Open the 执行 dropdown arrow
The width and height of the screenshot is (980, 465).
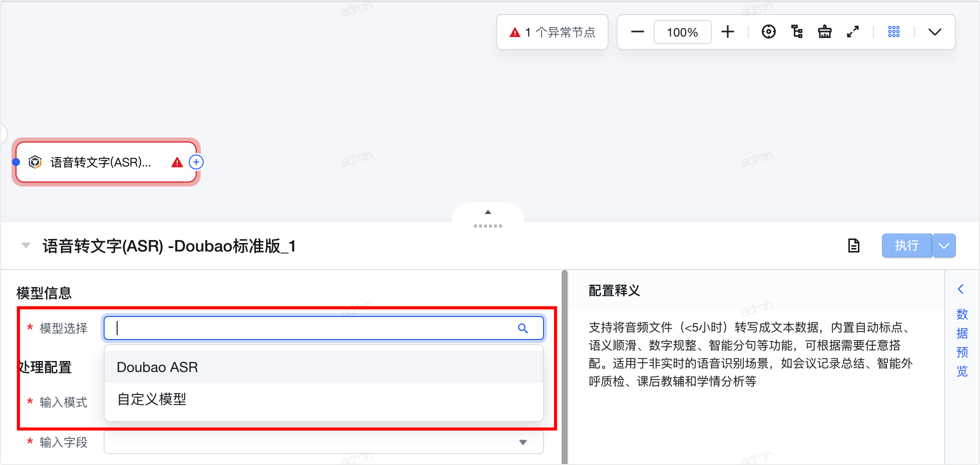point(944,245)
